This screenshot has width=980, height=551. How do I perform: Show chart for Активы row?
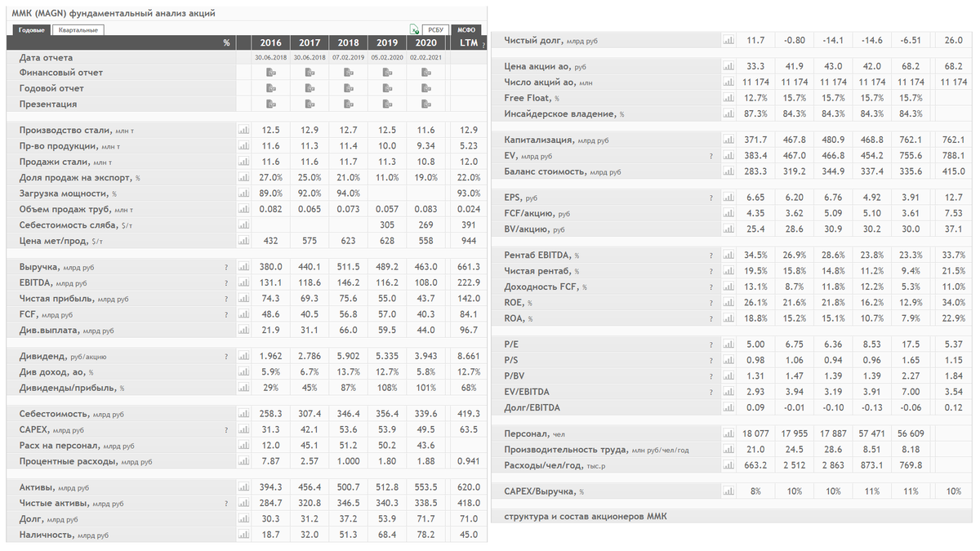tap(243, 487)
